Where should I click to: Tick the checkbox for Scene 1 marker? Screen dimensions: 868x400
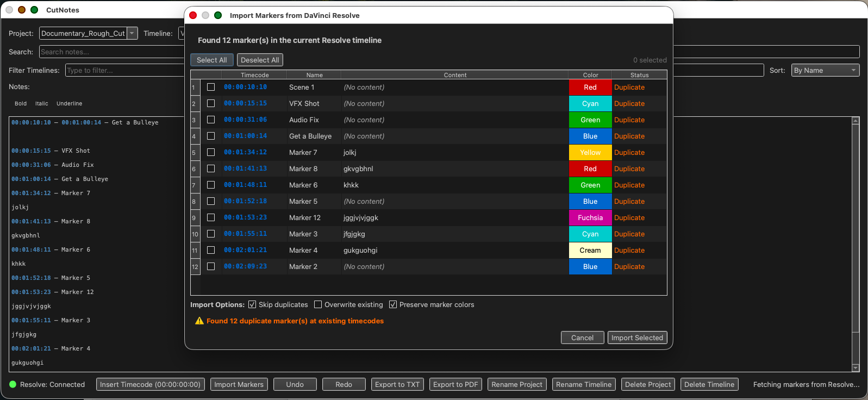211,87
